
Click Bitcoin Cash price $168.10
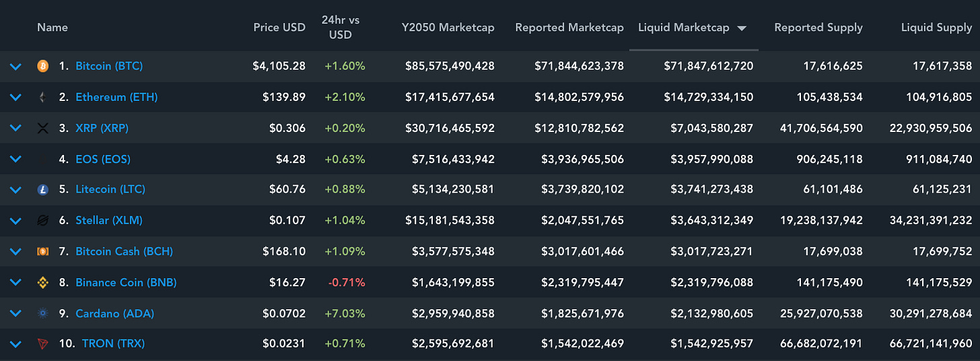[284, 251]
